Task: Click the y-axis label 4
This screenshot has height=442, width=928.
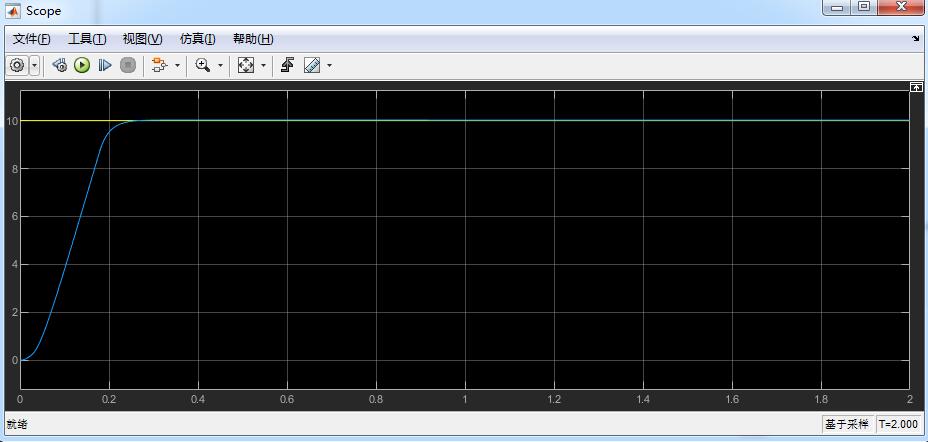Action: (15, 264)
